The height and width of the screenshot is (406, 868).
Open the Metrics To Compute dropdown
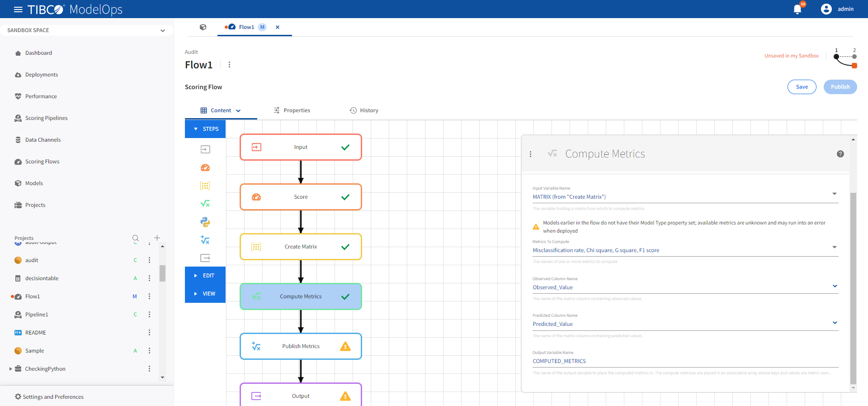pos(834,248)
